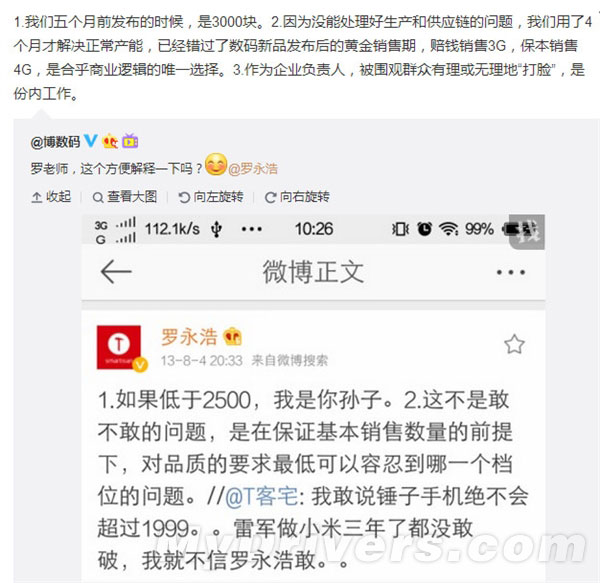Click the @罗永浩 mention link
The width and height of the screenshot is (600, 583).
(x=253, y=169)
